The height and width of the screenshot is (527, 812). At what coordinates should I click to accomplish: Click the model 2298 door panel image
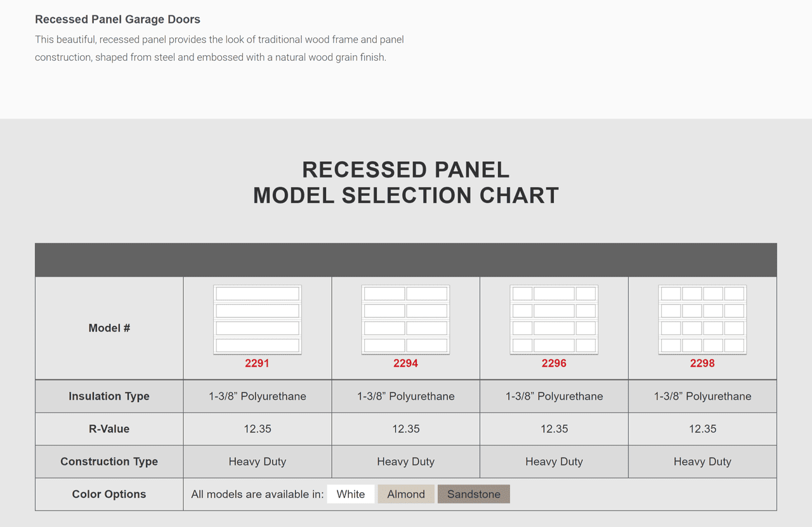click(x=702, y=320)
